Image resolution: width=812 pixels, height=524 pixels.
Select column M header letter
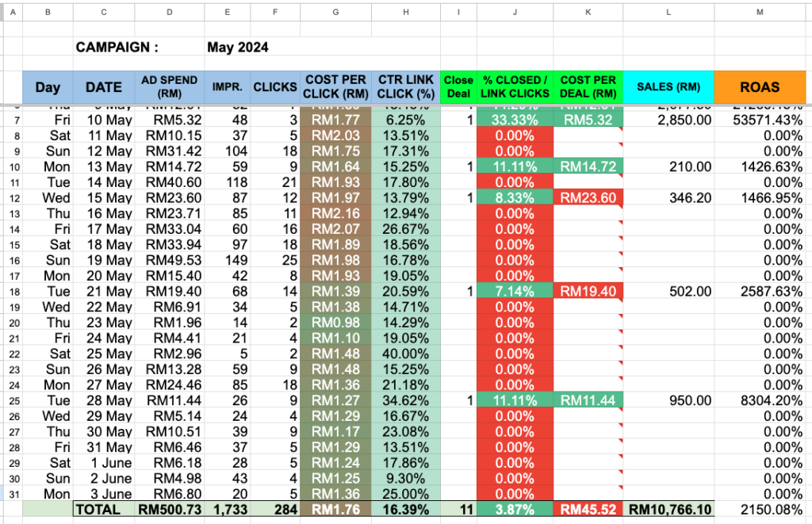(760, 13)
